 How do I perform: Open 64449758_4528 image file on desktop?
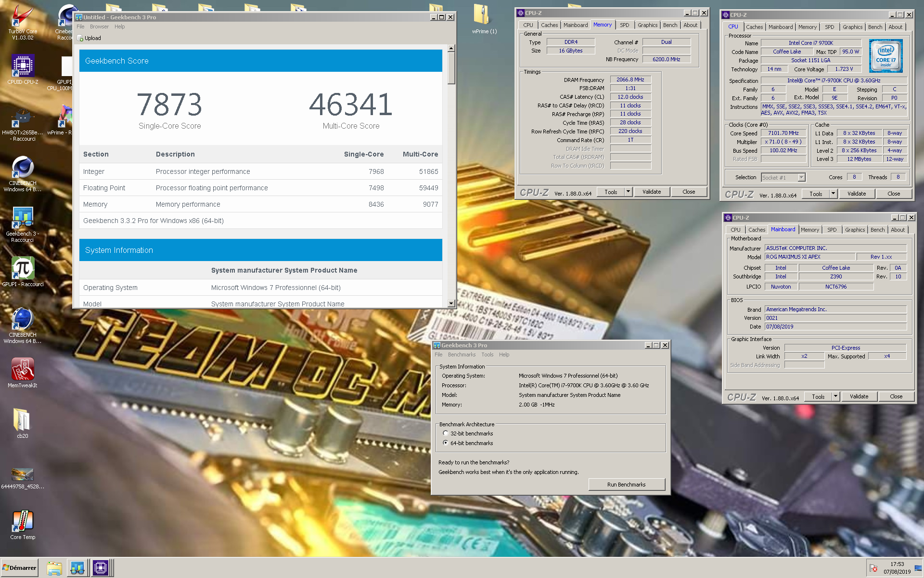point(22,478)
